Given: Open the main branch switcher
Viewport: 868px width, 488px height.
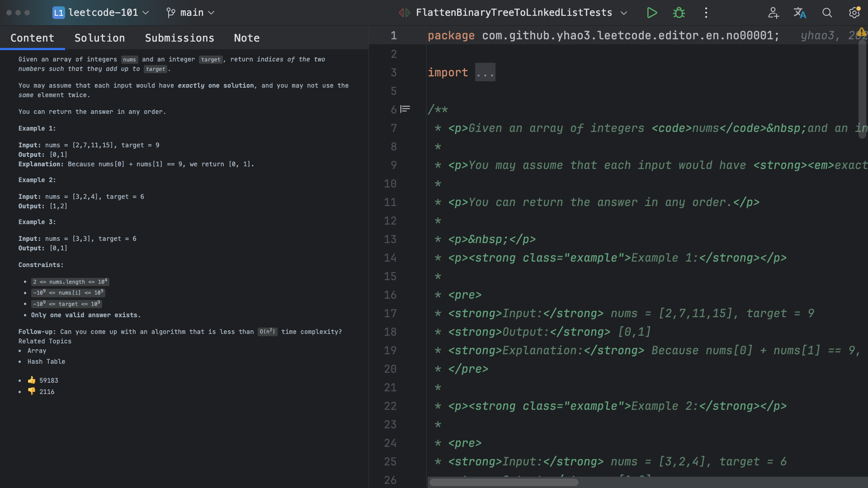Looking at the screenshot, I should click(x=190, y=13).
